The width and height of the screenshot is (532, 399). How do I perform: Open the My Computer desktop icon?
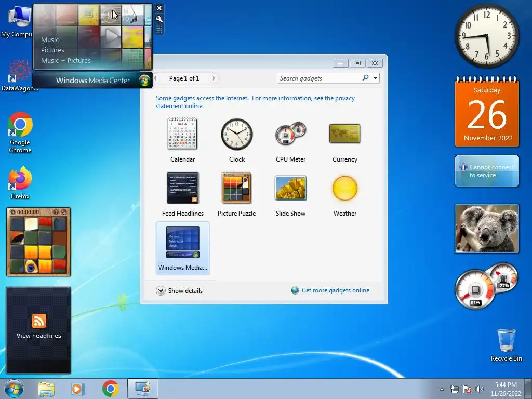pos(17,21)
